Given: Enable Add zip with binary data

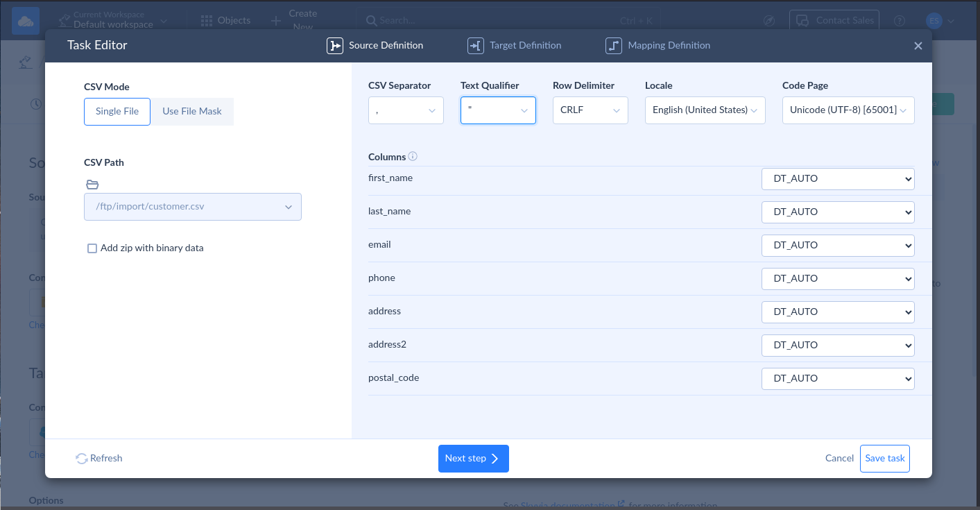Looking at the screenshot, I should click(x=92, y=248).
